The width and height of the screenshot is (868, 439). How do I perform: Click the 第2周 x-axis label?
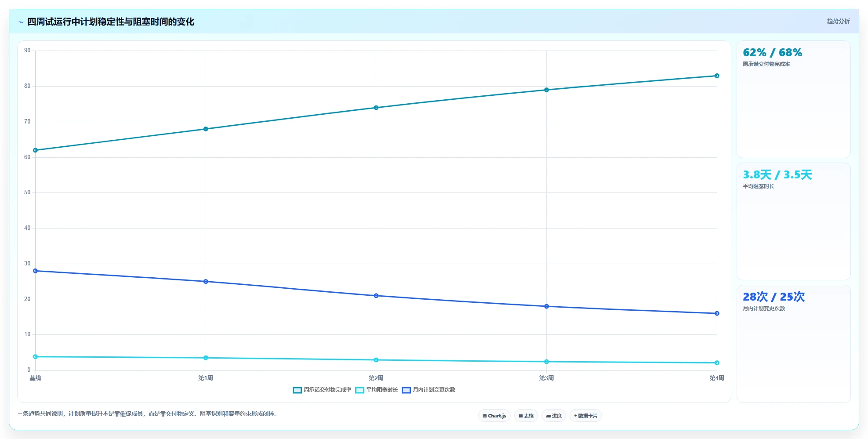376,378
